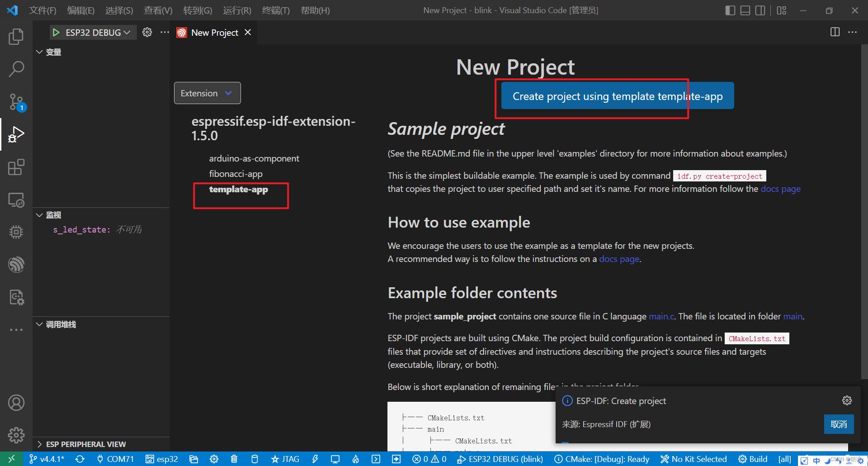Open the 文件(F) menu
Image resolution: width=868 pixels, height=466 pixels.
pyautogui.click(x=42, y=10)
